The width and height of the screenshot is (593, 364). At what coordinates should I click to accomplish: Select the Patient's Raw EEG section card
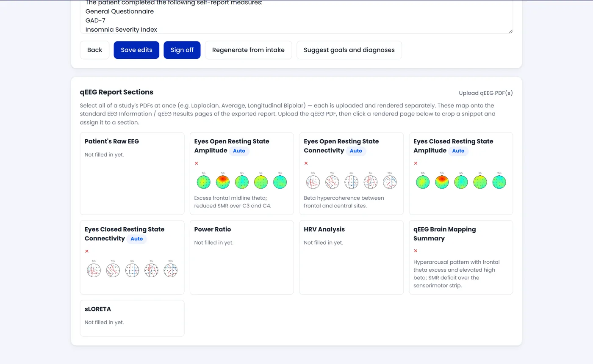click(x=132, y=174)
